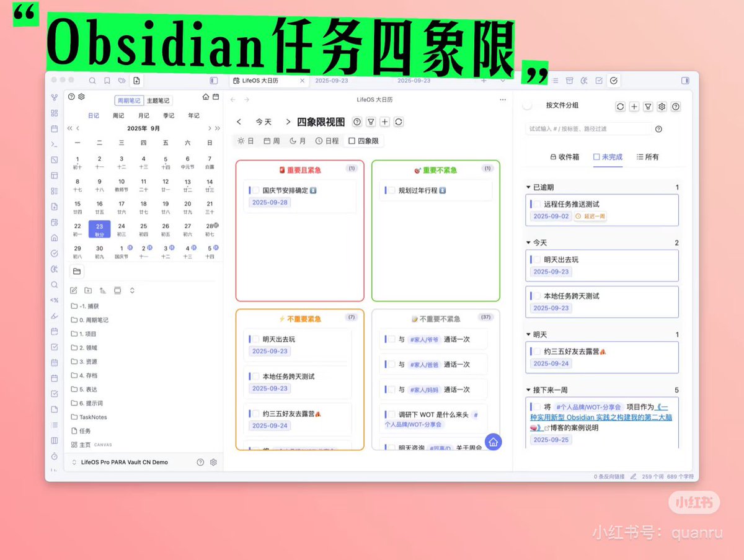
Task: Create new note in file explorer toolbar
Action: [74, 290]
